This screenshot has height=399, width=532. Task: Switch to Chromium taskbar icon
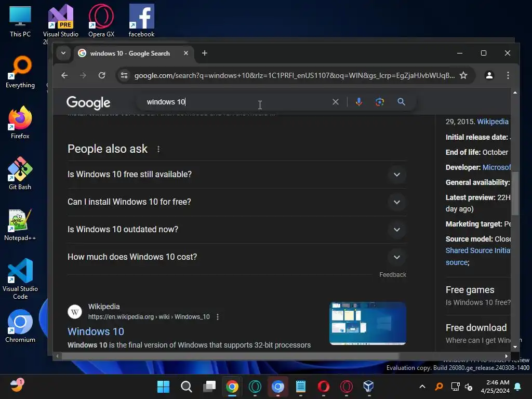277,387
